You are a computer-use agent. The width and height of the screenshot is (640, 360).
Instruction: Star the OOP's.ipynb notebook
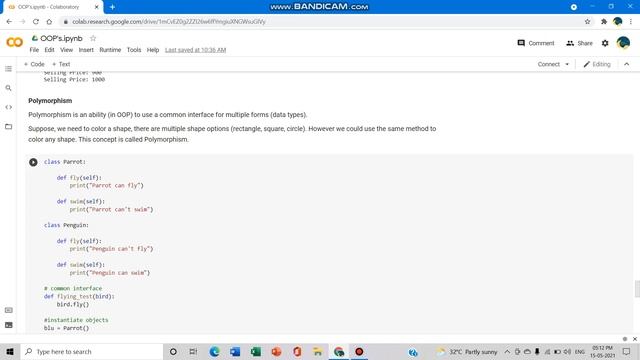(93, 38)
